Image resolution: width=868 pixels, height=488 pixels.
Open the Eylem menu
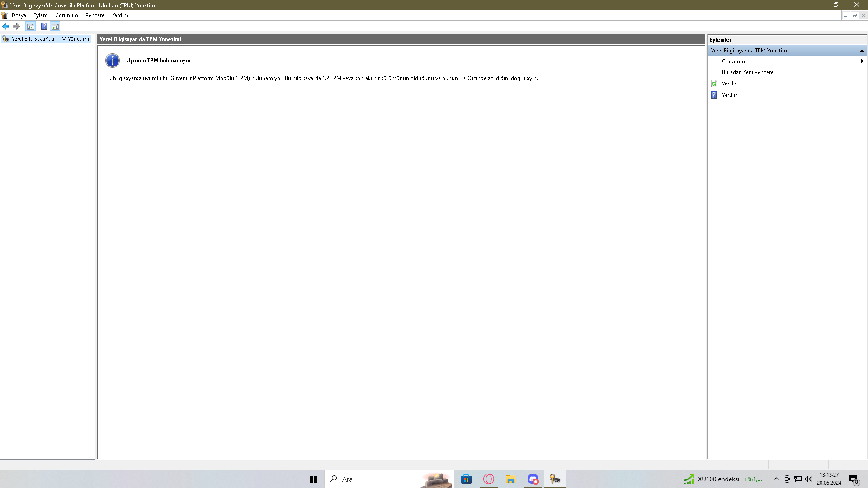[40, 15]
